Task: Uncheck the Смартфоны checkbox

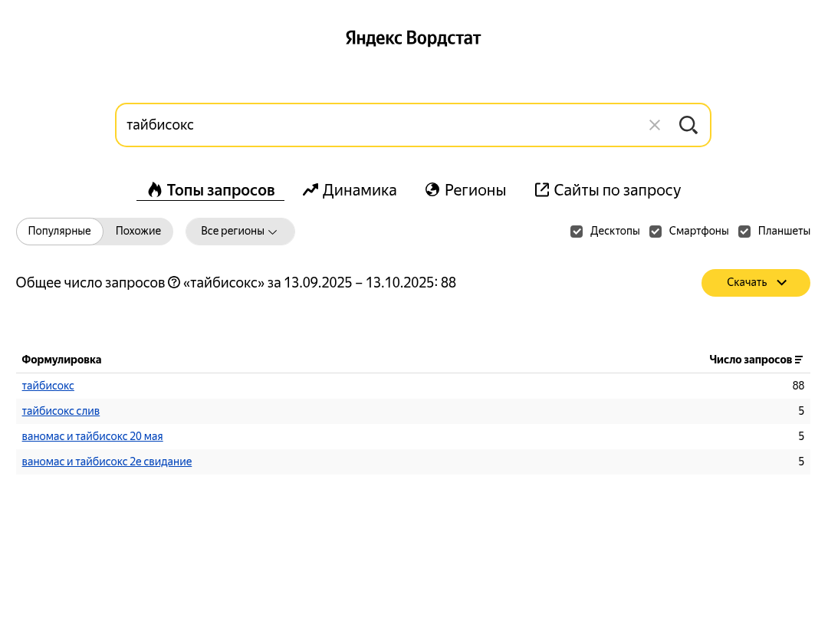Action: point(655,232)
